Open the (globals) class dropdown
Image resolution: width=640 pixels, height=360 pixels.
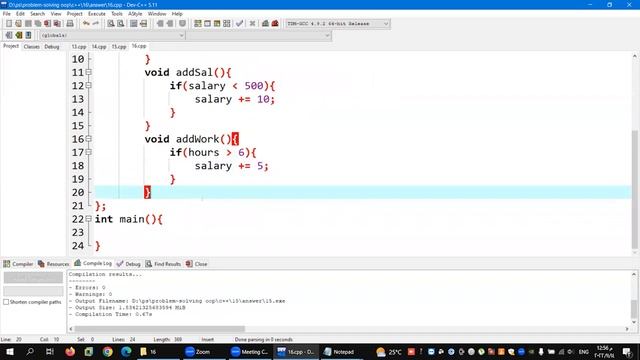click(112, 36)
